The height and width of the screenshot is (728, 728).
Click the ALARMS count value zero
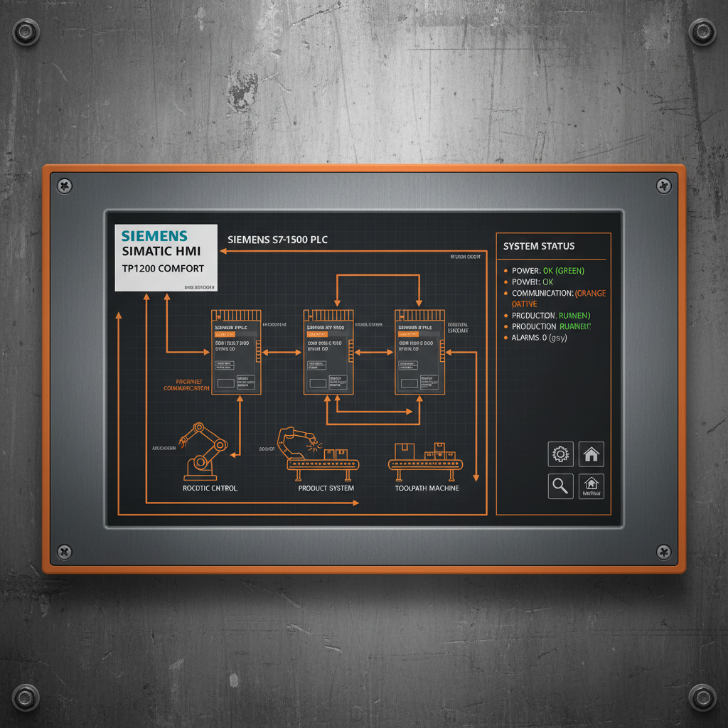pos(545,338)
